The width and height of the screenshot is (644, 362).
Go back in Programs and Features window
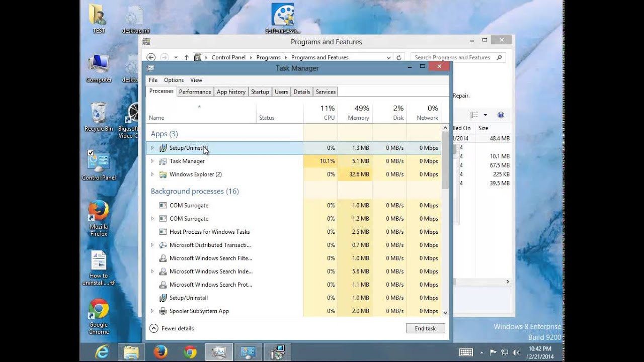pos(151,57)
